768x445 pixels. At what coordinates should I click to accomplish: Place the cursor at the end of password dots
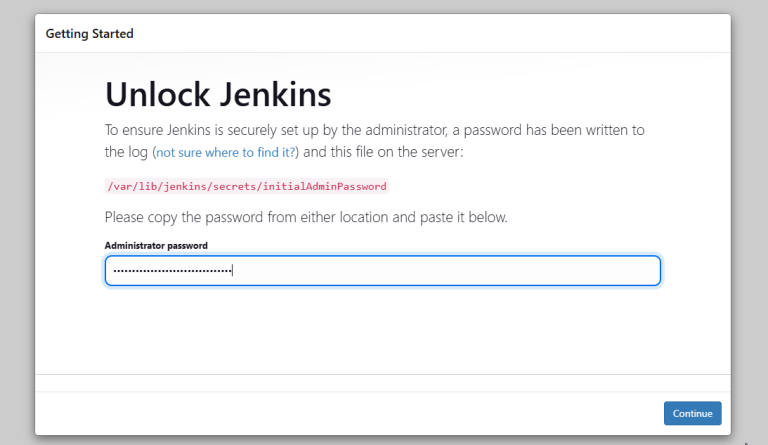232,271
